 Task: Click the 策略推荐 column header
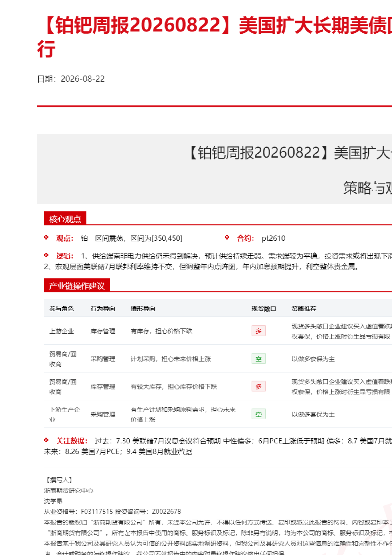tap(304, 309)
